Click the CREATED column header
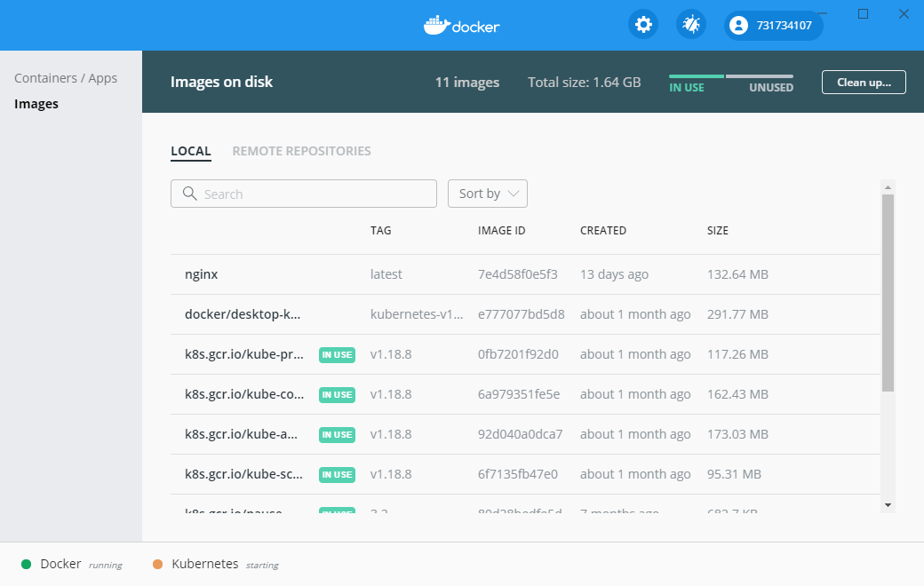The width and height of the screenshot is (924, 586). pyautogui.click(x=603, y=231)
